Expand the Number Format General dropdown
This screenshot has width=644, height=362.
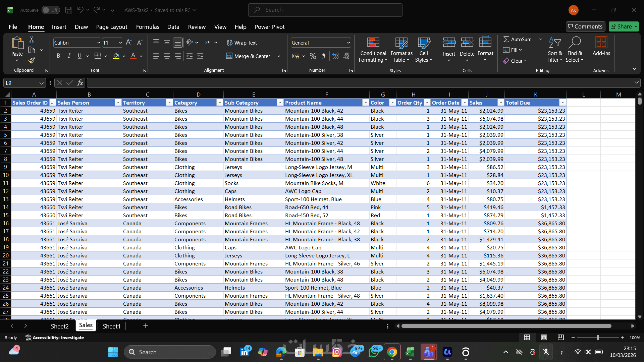[x=348, y=43]
